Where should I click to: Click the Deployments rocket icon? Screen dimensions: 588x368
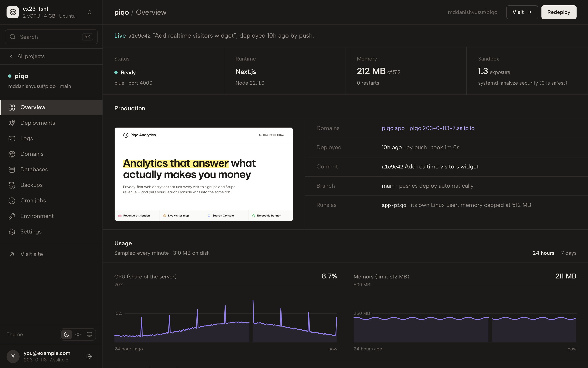(12, 123)
